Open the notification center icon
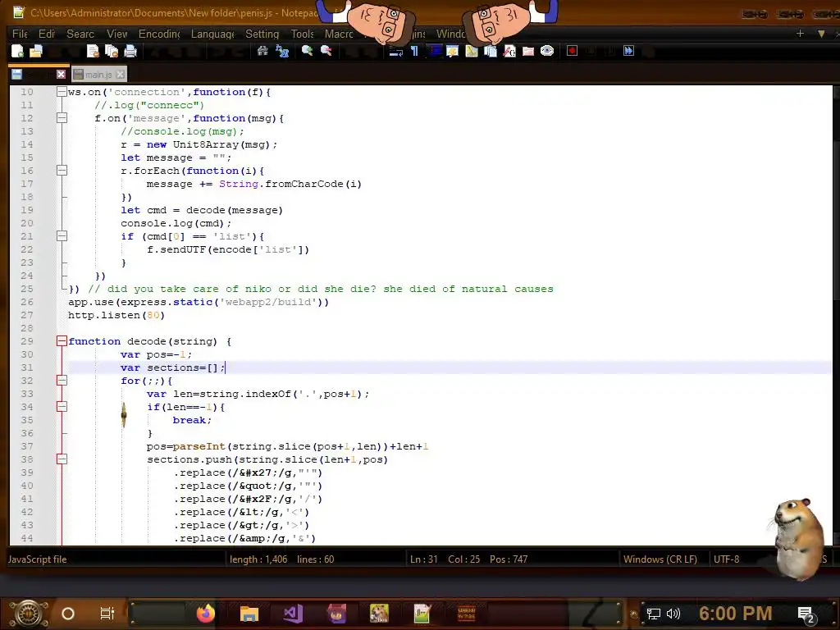The width and height of the screenshot is (840, 630). pyautogui.click(x=806, y=614)
